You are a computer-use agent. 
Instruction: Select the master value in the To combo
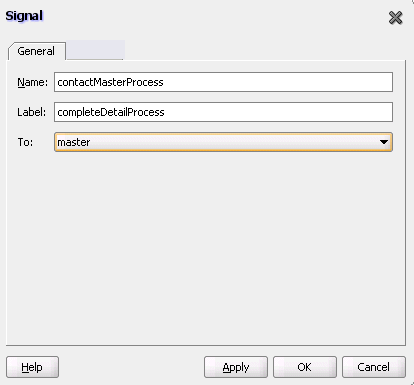point(74,142)
